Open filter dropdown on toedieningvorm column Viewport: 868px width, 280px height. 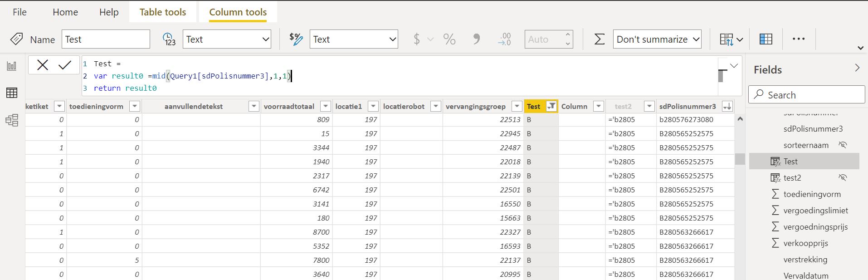[135, 106]
